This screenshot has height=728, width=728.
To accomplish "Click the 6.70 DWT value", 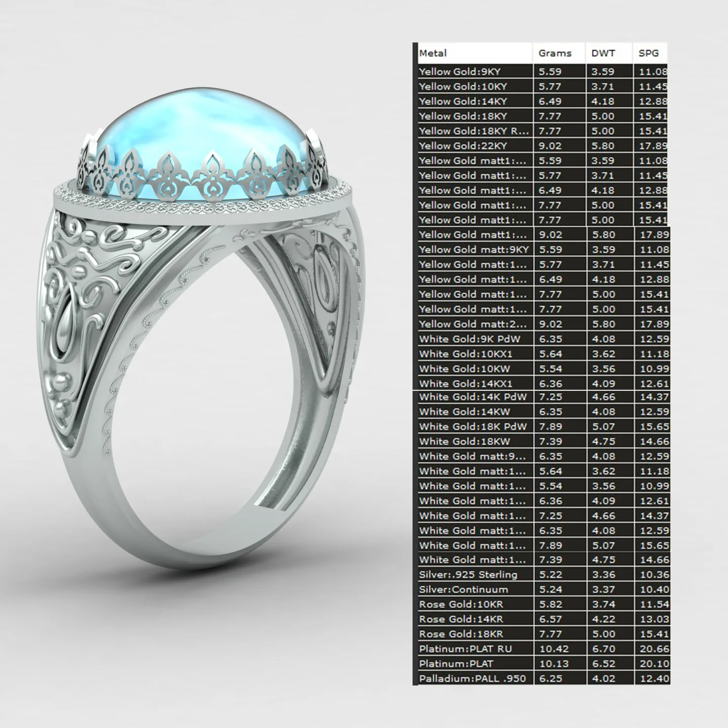I will coord(603,649).
